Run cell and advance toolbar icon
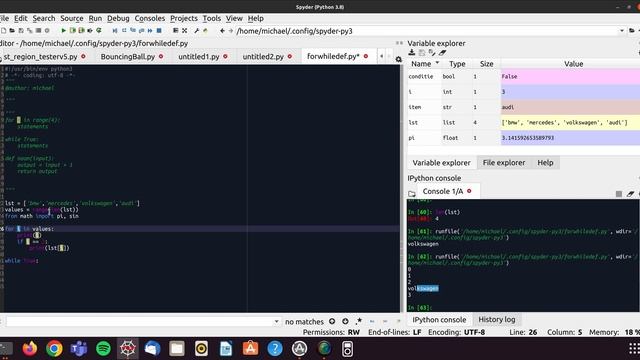 point(81,31)
